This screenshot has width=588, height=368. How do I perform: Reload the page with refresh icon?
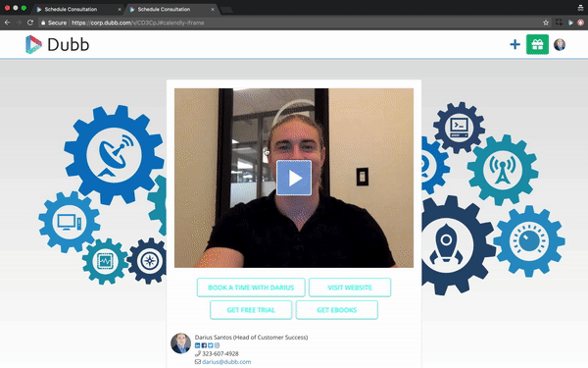(30, 23)
